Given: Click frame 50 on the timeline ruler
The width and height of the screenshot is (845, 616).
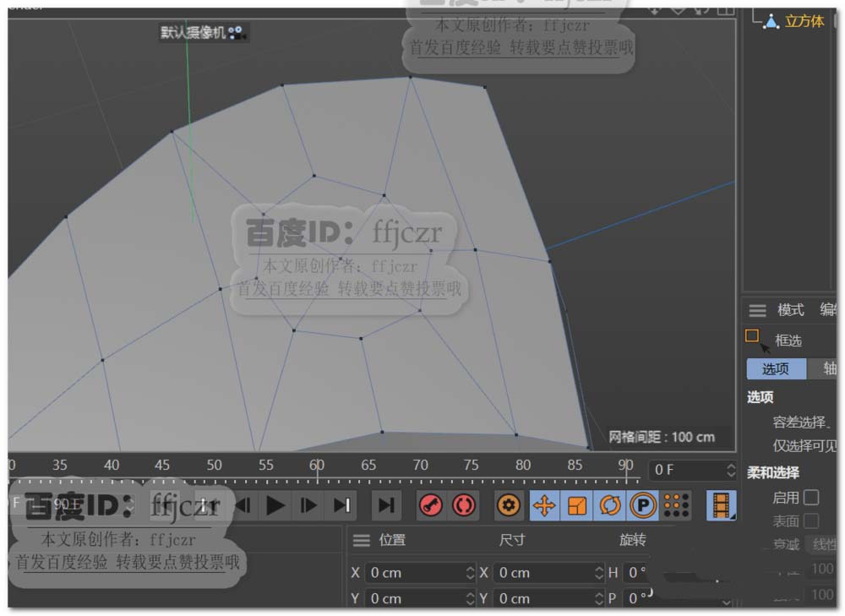Looking at the screenshot, I should tap(214, 465).
